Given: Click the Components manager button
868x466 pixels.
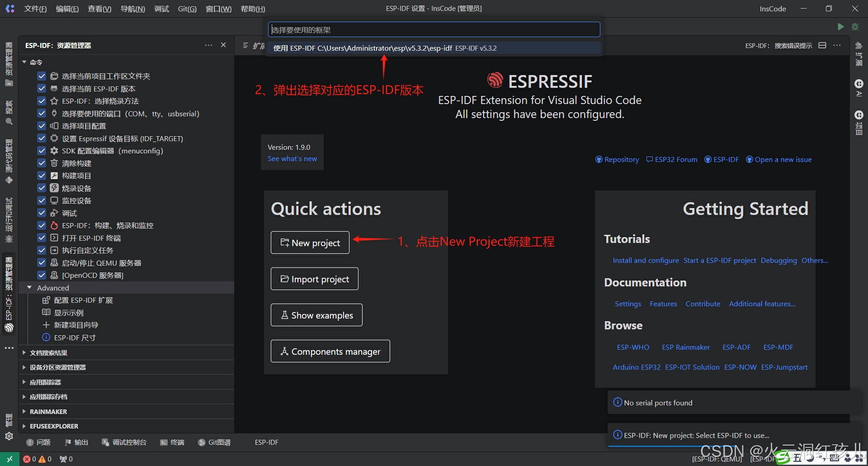Looking at the screenshot, I should click(330, 351).
